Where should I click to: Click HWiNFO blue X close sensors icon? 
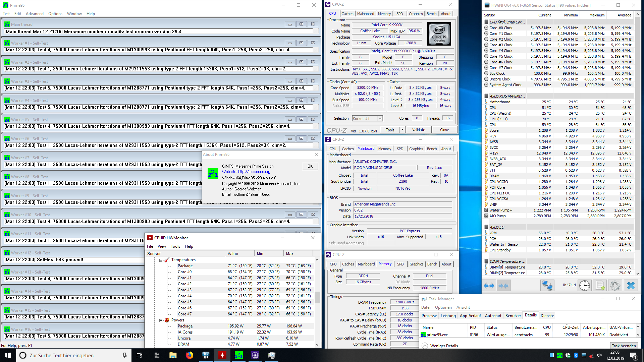click(631, 286)
